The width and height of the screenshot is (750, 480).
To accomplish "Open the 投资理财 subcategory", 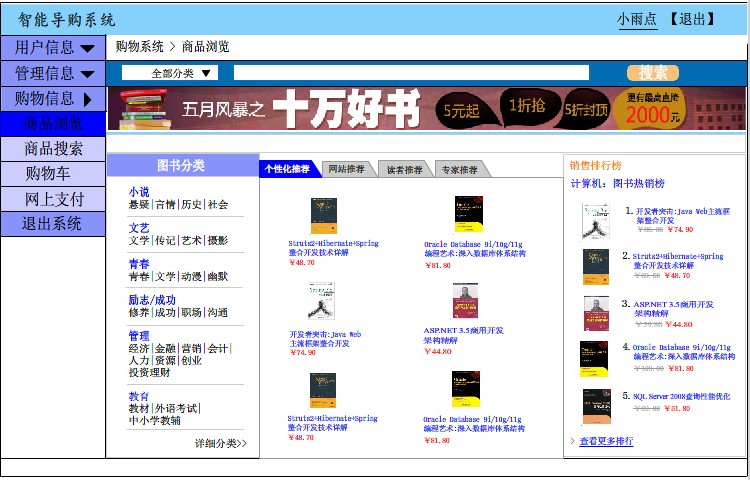I will pyautogui.click(x=149, y=372).
